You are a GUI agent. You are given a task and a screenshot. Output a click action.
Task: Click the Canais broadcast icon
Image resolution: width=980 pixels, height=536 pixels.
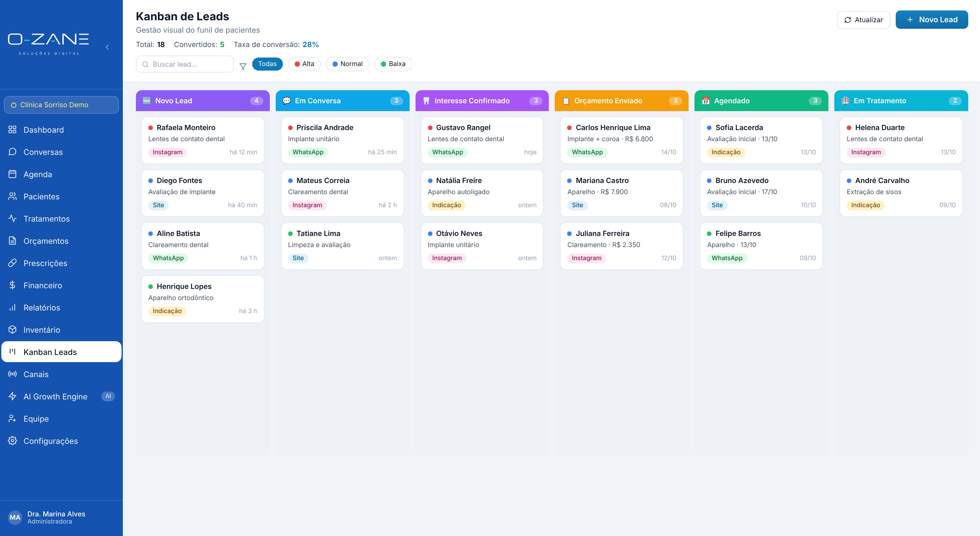coord(12,374)
